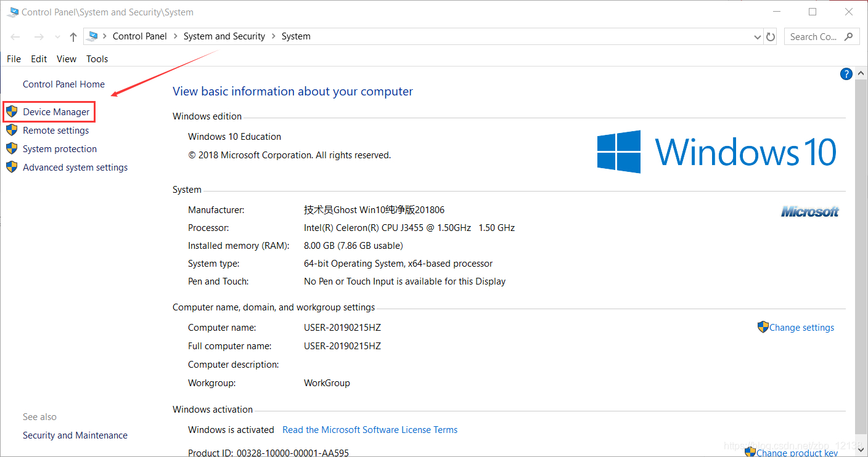
Task: Open the Tools menu
Action: (x=97, y=59)
